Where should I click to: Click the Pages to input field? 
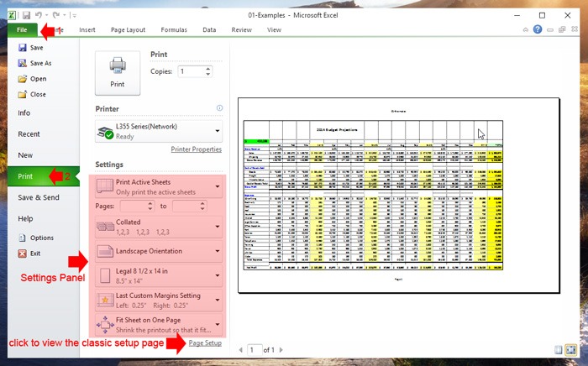pos(186,206)
